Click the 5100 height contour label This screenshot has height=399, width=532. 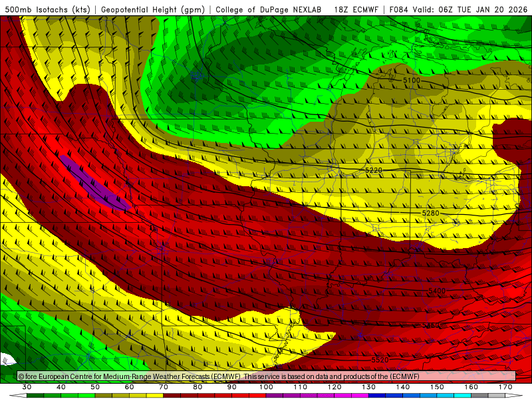(x=412, y=80)
